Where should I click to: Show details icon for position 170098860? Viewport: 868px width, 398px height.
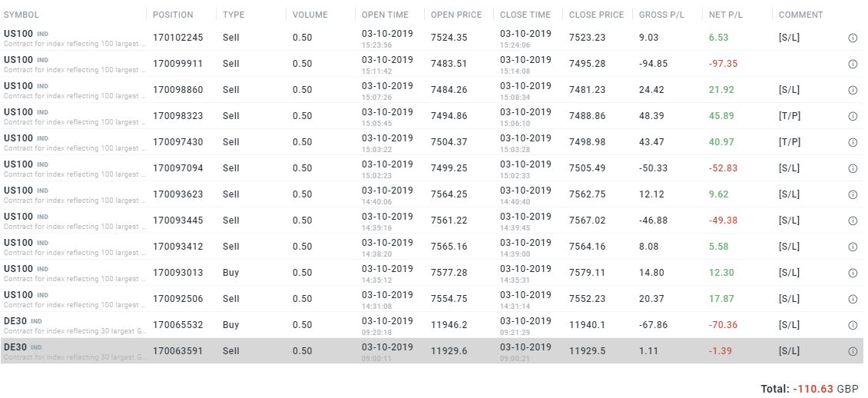(x=853, y=90)
